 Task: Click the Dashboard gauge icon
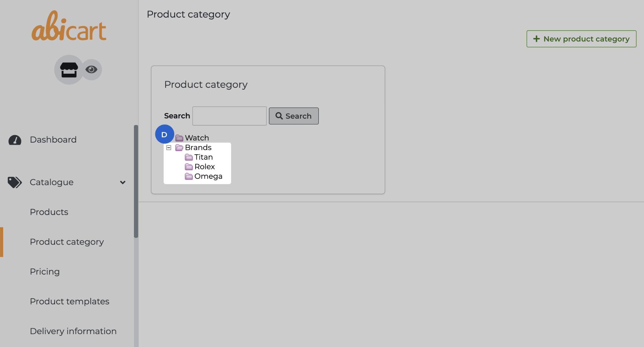[x=15, y=140]
